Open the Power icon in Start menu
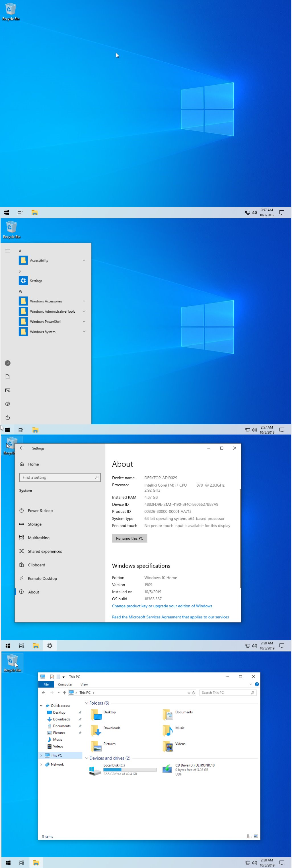 point(7,418)
